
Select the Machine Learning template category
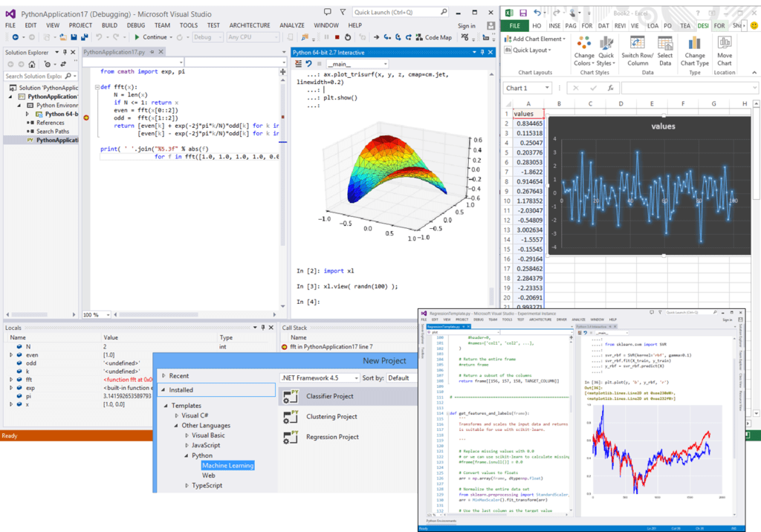(x=227, y=466)
